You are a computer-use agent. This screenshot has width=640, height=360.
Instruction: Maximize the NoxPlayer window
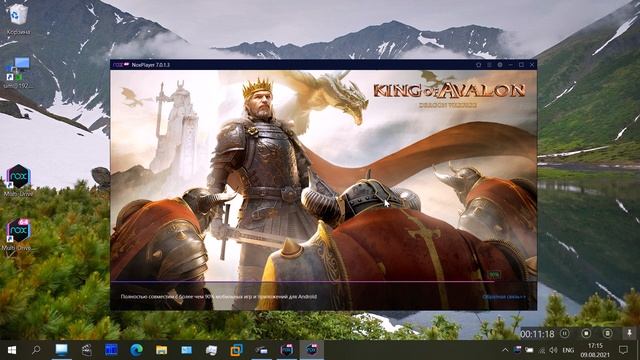(521, 65)
